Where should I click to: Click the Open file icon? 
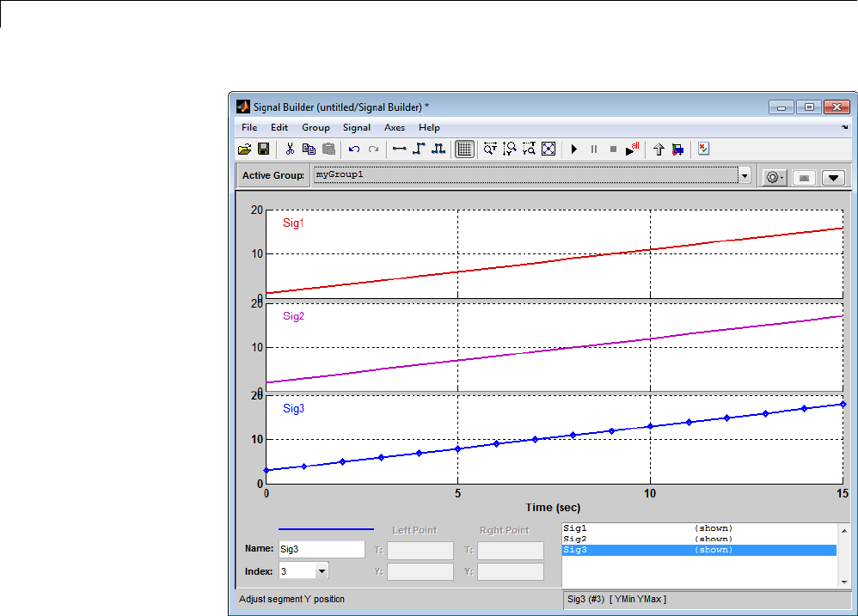[245, 149]
